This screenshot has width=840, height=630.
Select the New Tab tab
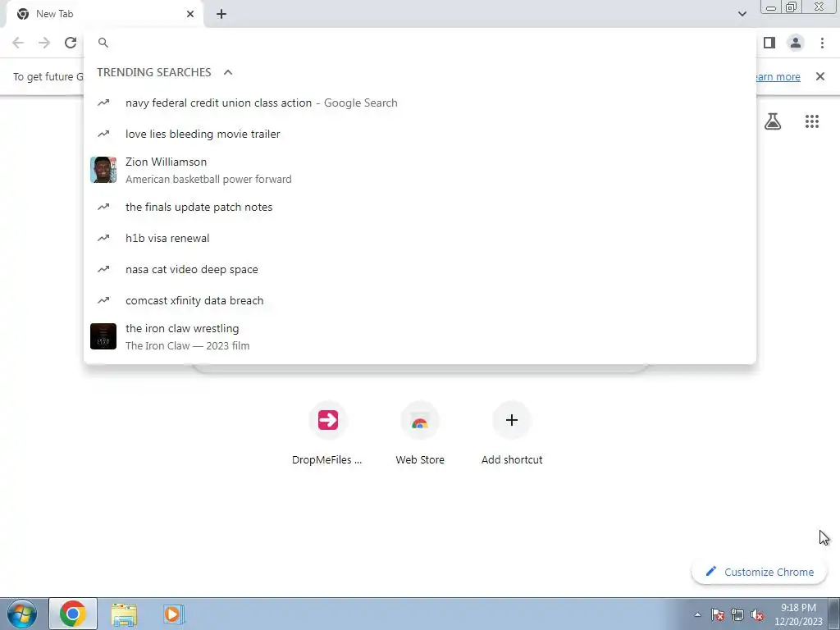105,14
